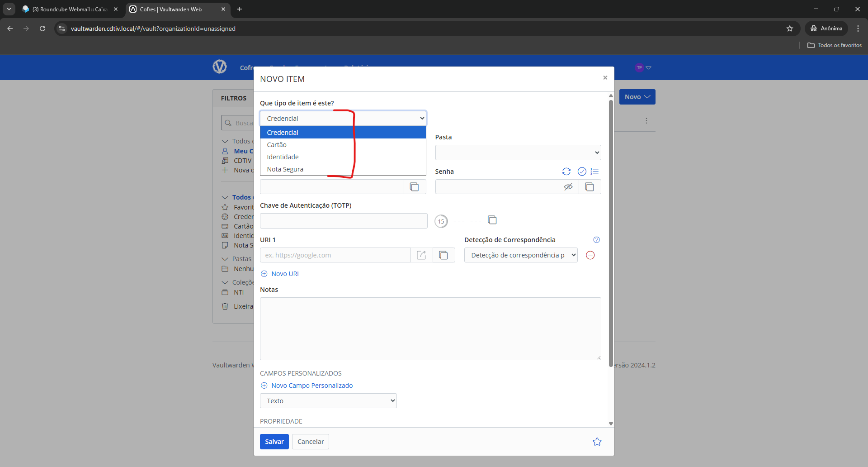The image size is (868, 467).
Task: Open the Detecção de correspondência dropdown
Action: (521, 255)
